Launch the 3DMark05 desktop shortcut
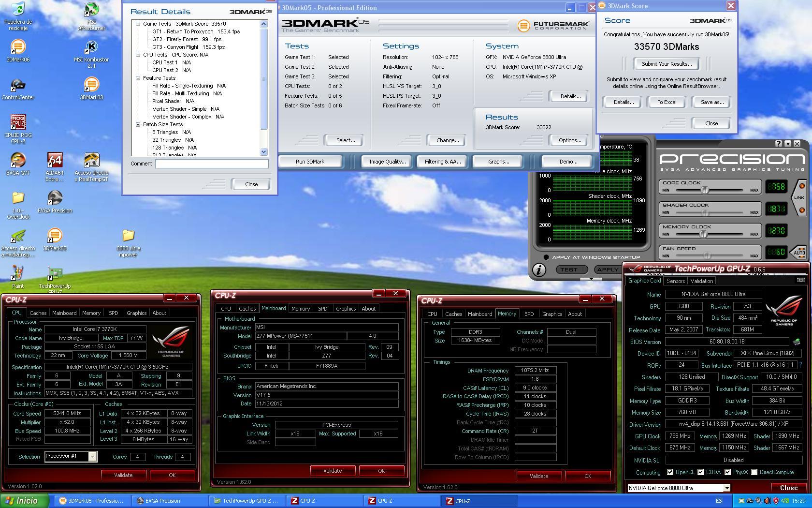The image size is (812, 508). (55, 236)
